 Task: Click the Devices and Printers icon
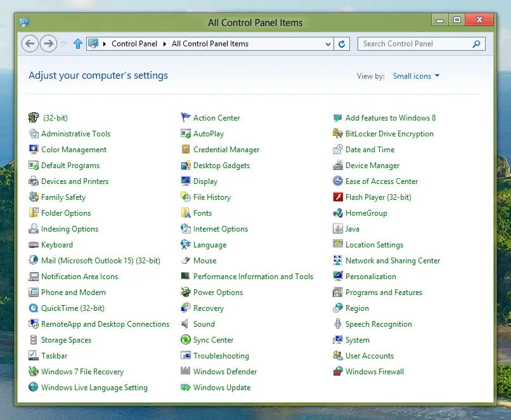click(x=33, y=181)
